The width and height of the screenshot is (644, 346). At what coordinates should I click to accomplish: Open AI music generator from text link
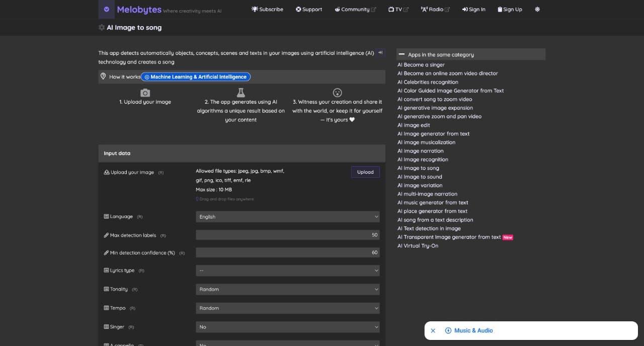tap(433, 202)
